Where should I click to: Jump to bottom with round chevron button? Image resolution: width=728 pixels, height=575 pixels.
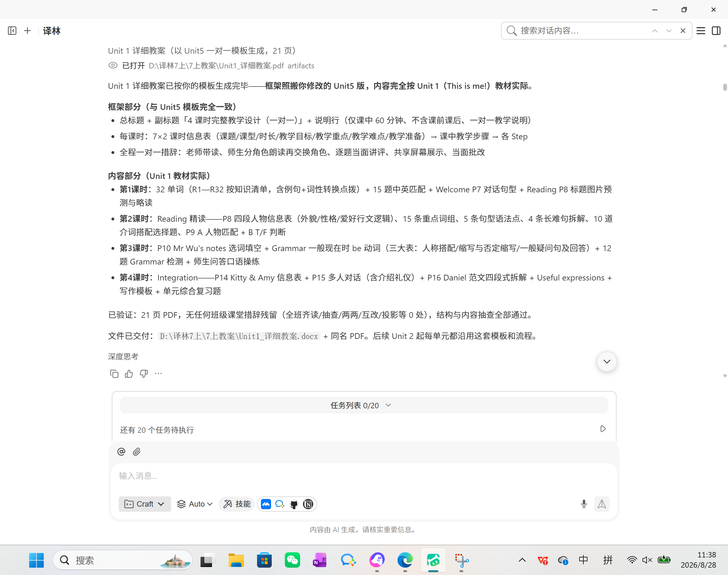607,362
